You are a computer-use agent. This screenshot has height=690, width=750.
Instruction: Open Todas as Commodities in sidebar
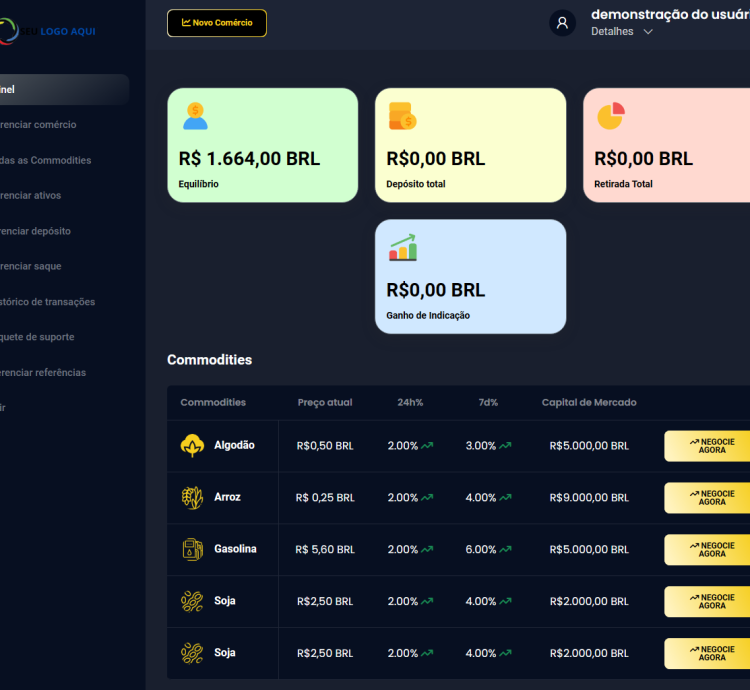46,160
